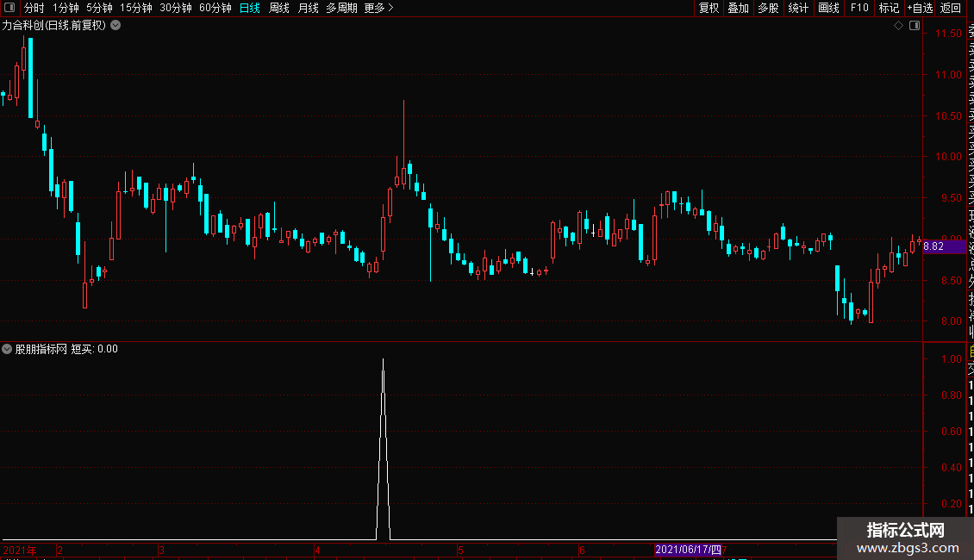This screenshot has width=974, height=560.
Task: Click the 8.00 price axis label
Action: (951, 321)
